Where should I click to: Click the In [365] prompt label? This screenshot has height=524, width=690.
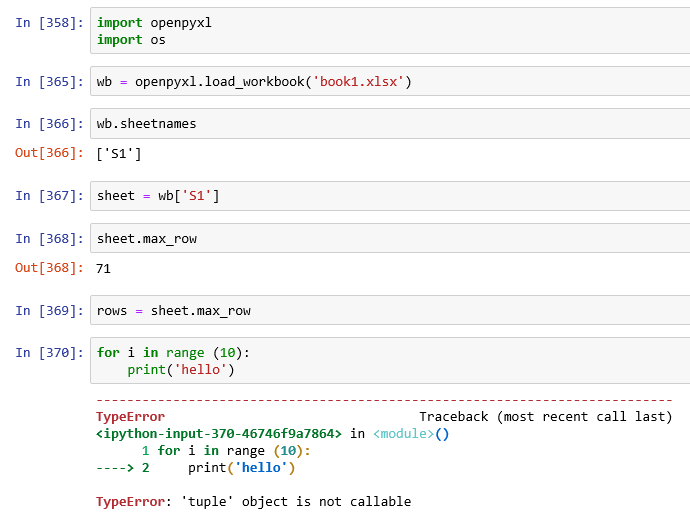pyautogui.click(x=50, y=81)
